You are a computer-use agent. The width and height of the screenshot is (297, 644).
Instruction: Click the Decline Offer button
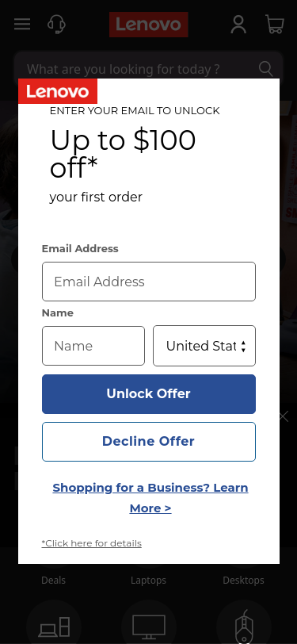click(149, 442)
